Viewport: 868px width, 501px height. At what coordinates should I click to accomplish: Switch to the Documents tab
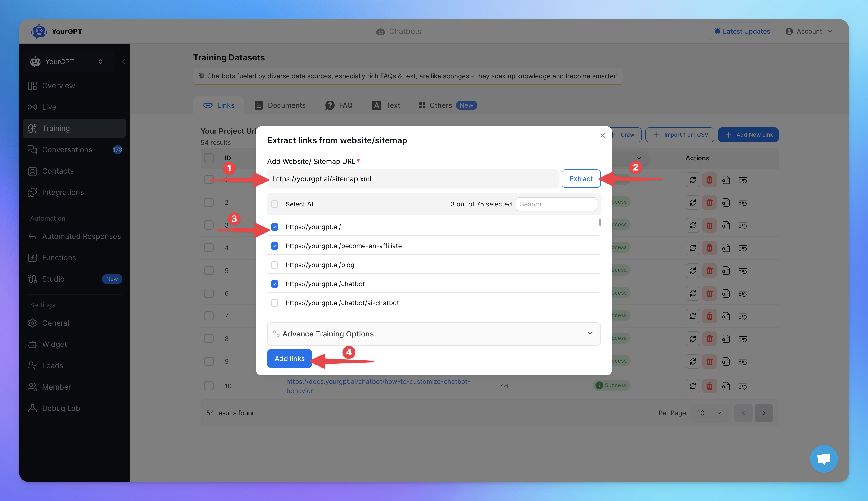(x=286, y=105)
